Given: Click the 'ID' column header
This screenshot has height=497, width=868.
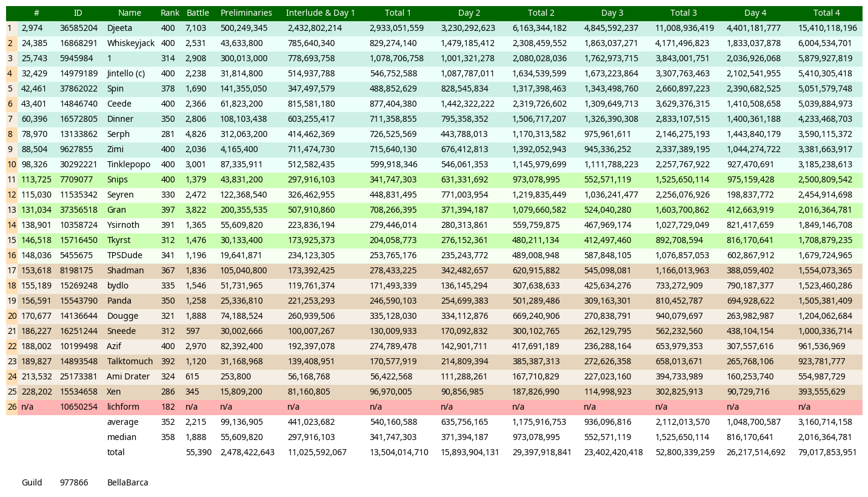Looking at the screenshot, I should [x=78, y=13].
